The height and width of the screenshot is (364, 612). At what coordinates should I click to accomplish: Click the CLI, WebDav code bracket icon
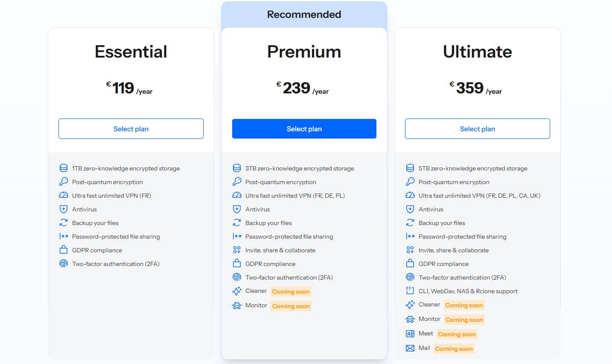click(410, 291)
